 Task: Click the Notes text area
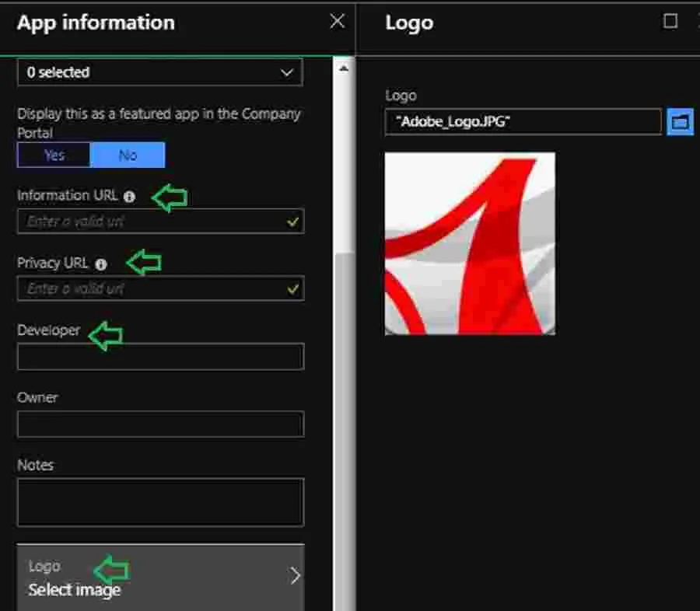pyautogui.click(x=159, y=502)
